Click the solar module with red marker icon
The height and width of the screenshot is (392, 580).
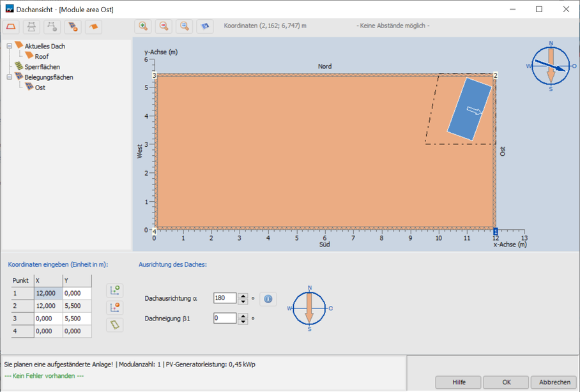click(x=73, y=26)
